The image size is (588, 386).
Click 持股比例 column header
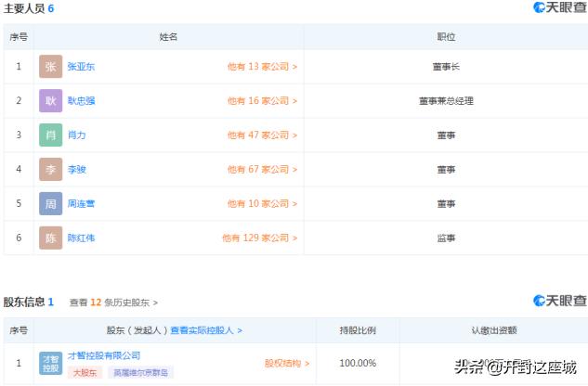pos(358,330)
